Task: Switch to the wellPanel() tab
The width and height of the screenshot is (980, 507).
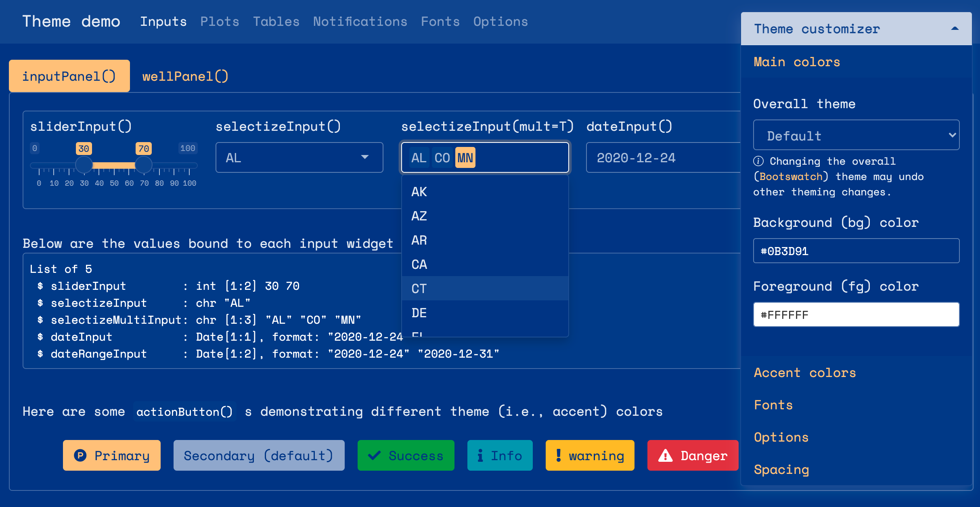Action: click(185, 76)
